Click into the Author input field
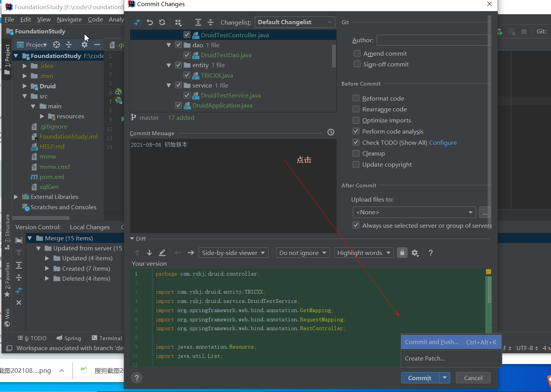The width and height of the screenshot is (551, 392). pyautogui.click(x=433, y=40)
